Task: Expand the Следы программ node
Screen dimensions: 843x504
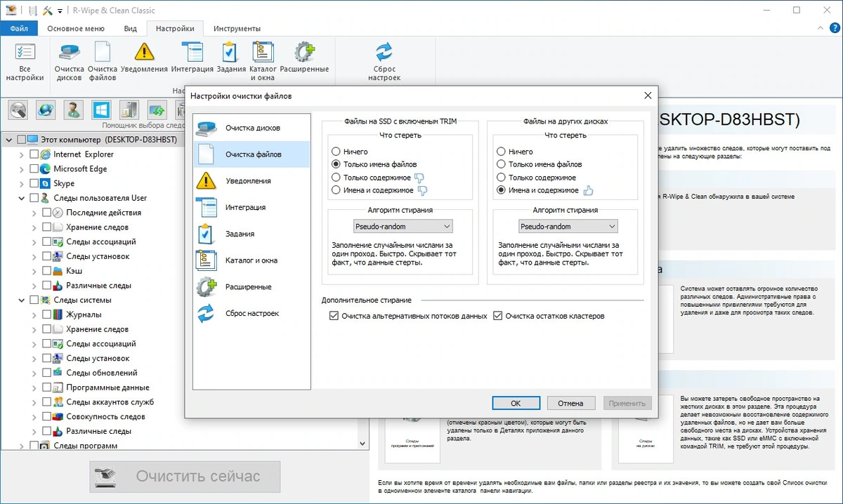Action: [22, 446]
